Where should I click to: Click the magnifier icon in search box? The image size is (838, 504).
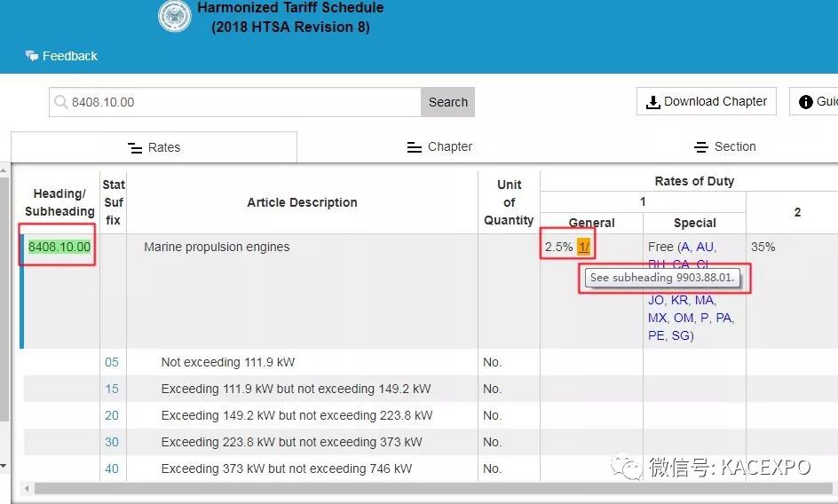pos(61,101)
